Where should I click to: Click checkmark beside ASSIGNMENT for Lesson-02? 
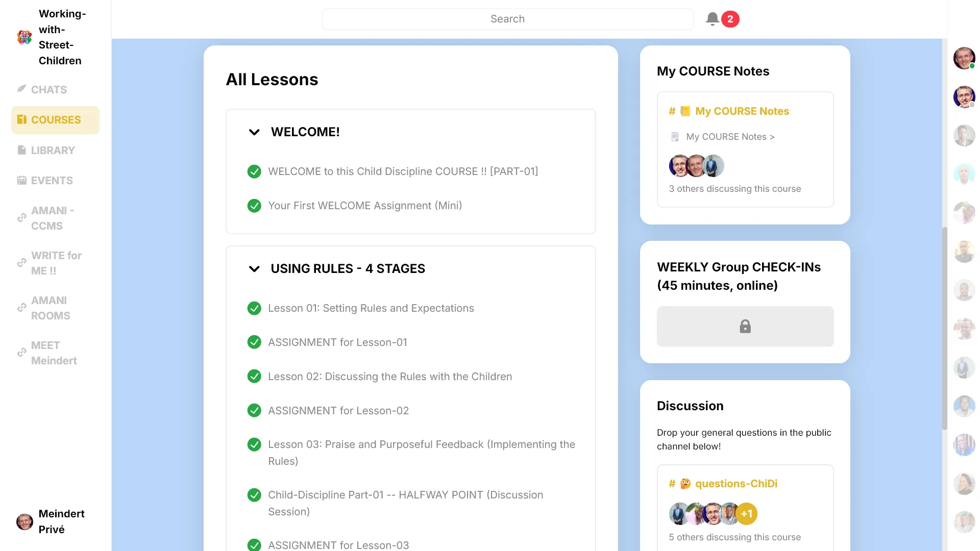pos(254,411)
